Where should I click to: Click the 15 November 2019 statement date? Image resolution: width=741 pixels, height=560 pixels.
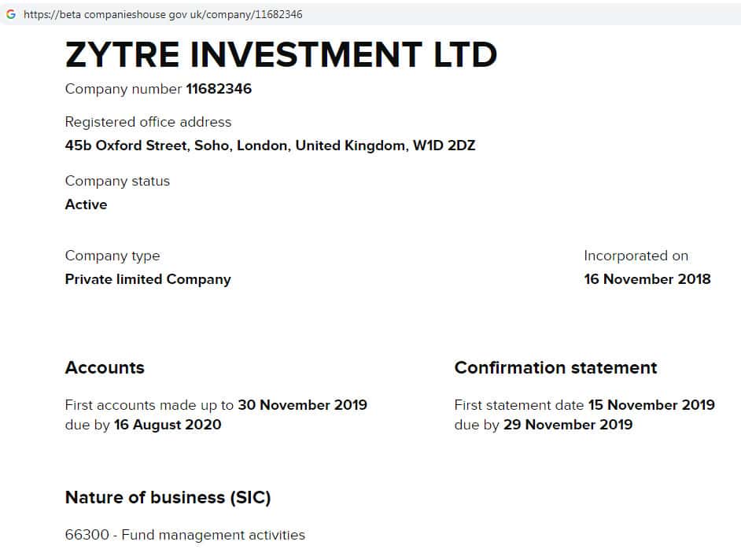[651, 405]
